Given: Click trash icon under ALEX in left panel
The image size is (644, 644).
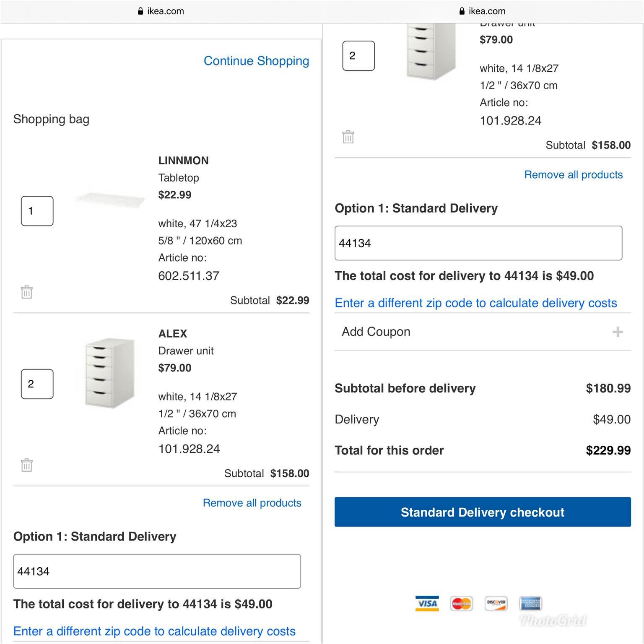Looking at the screenshot, I should point(27,465).
